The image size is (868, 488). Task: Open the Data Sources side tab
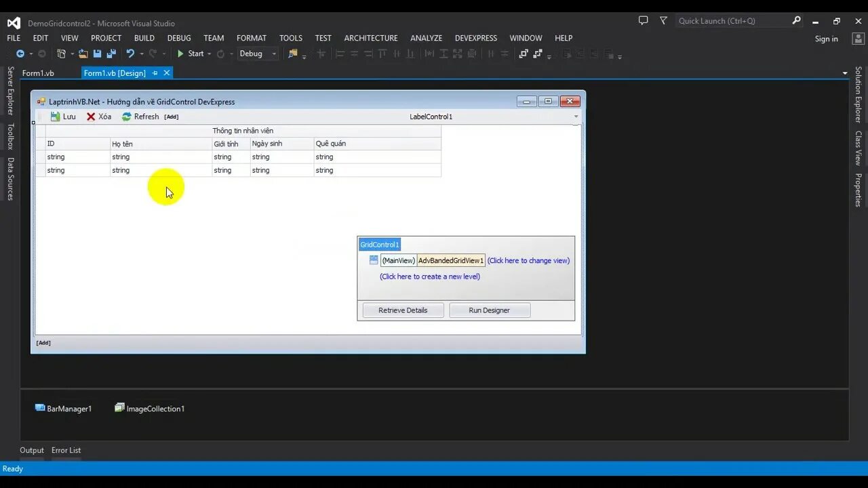(10, 179)
